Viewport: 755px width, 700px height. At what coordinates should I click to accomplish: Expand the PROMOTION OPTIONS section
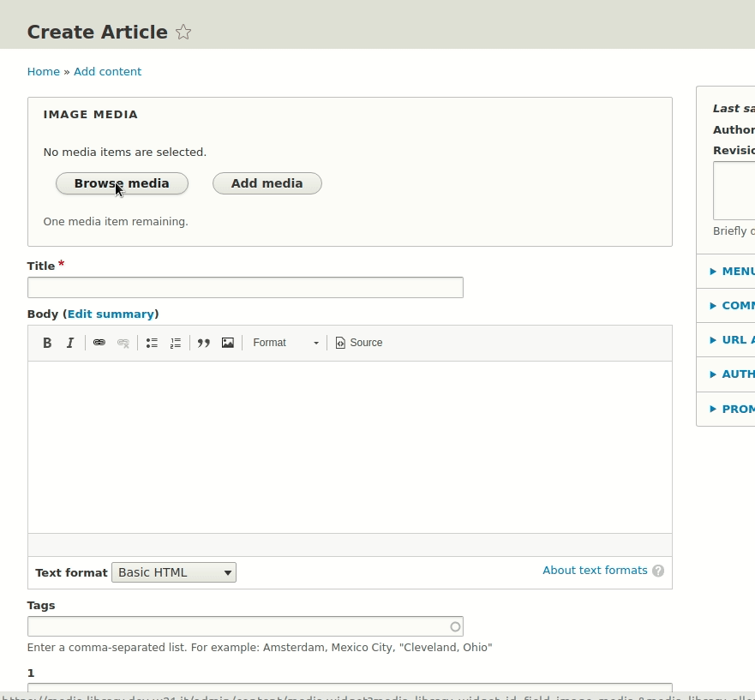(x=737, y=409)
